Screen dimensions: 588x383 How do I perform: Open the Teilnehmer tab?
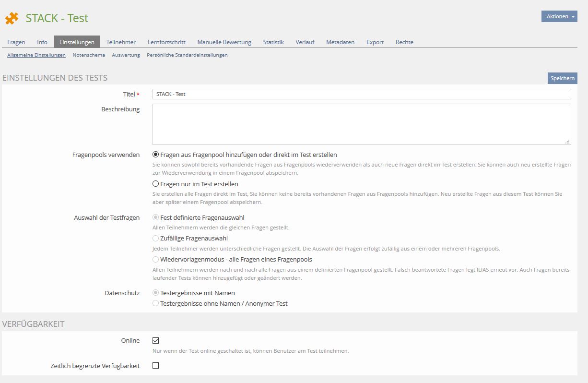[121, 42]
